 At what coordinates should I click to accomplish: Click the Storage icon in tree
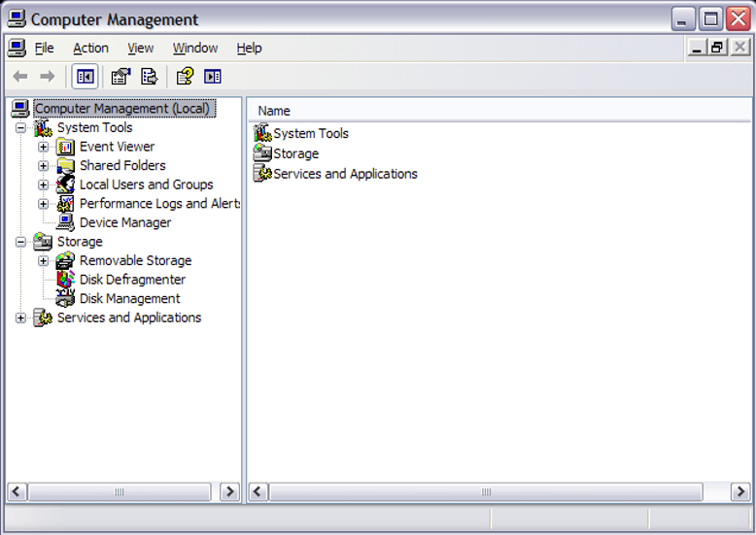click(x=43, y=242)
